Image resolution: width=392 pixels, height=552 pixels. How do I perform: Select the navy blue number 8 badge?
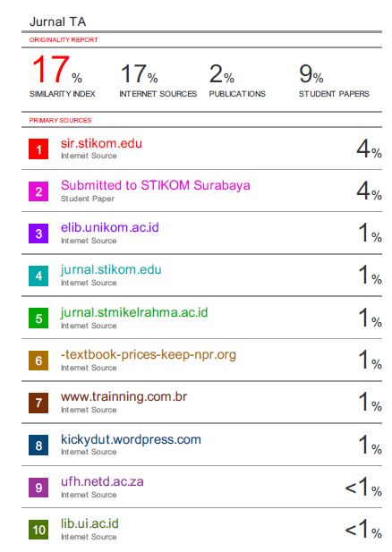click(38, 446)
